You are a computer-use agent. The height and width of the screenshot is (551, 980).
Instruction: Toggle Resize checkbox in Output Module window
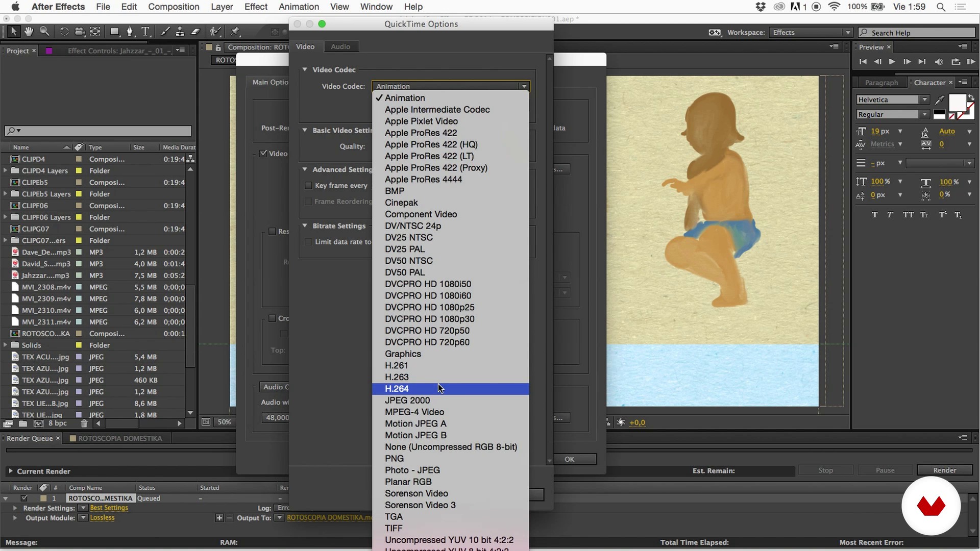point(273,232)
